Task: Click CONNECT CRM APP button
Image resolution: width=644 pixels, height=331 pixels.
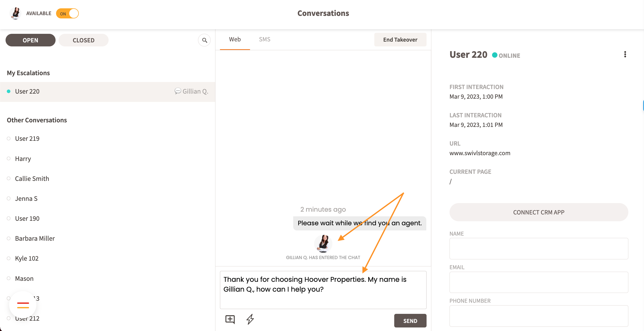Action: (538, 212)
